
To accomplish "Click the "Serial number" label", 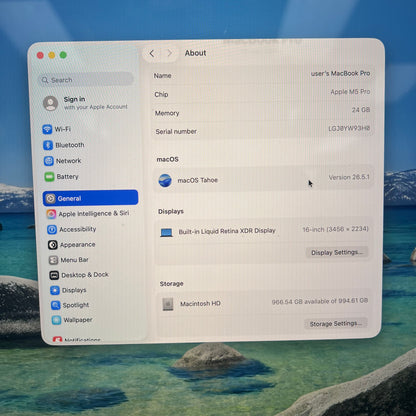I will (176, 132).
